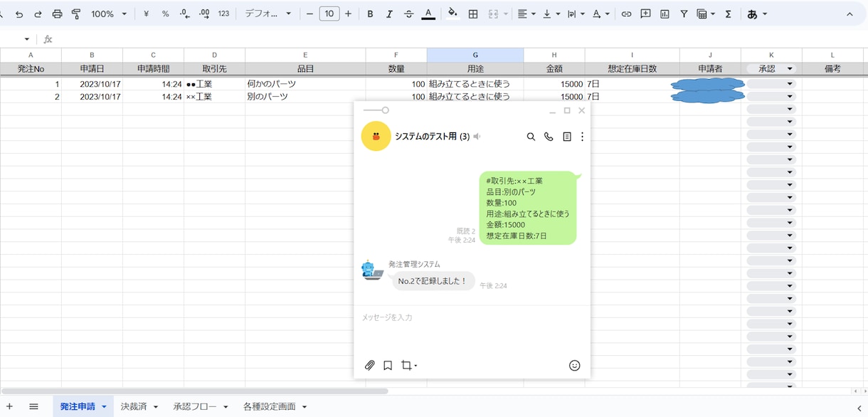Select column G header
Screen dimensions: 868x417
click(475, 55)
